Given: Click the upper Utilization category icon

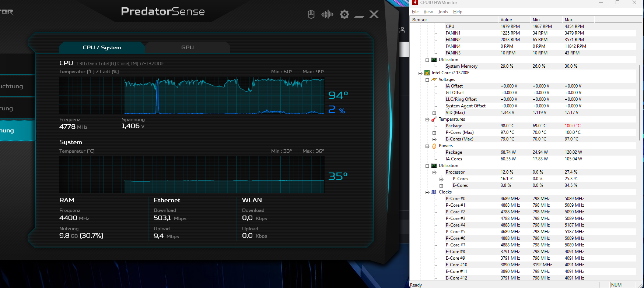Looking at the screenshot, I should [434, 60].
